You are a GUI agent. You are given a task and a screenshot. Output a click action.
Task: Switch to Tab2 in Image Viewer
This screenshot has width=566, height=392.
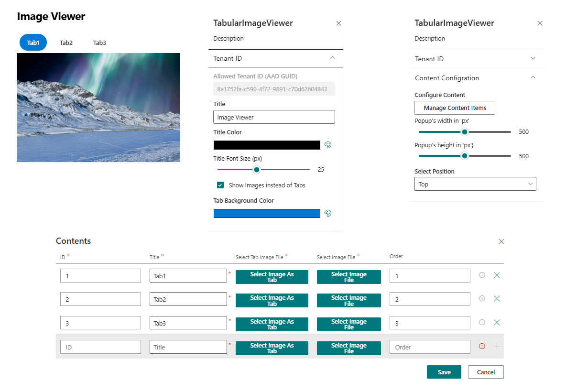(x=66, y=43)
